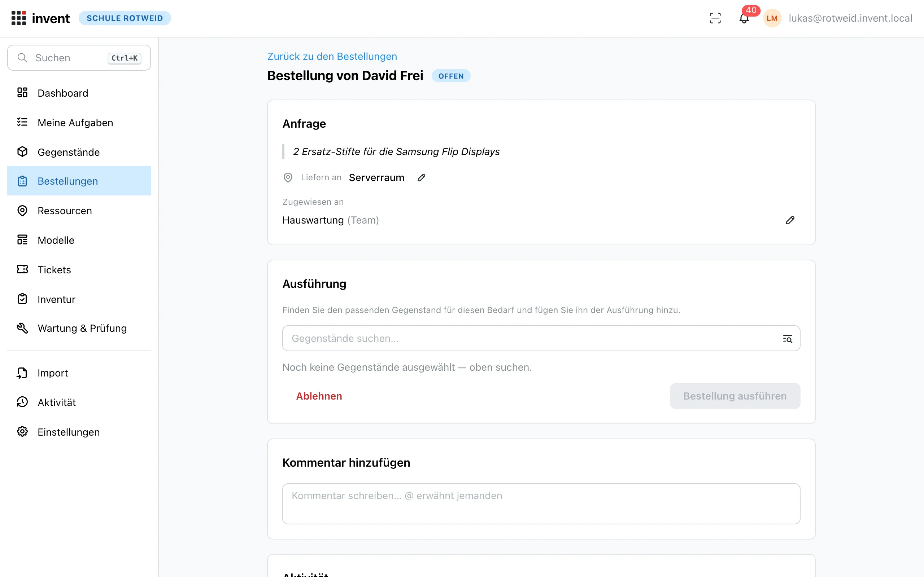The image size is (924, 577).
Task: Open the Schule Rotweid organization badge
Action: click(125, 18)
